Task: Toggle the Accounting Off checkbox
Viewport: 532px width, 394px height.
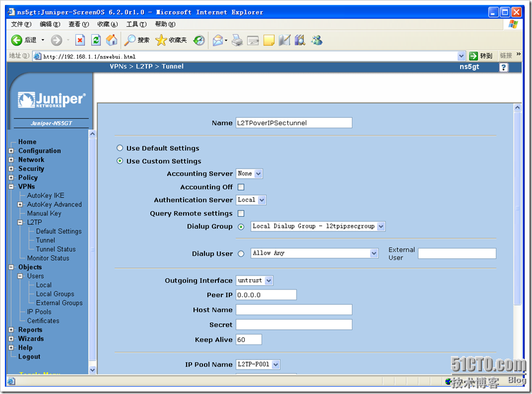Action: [241, 187]
